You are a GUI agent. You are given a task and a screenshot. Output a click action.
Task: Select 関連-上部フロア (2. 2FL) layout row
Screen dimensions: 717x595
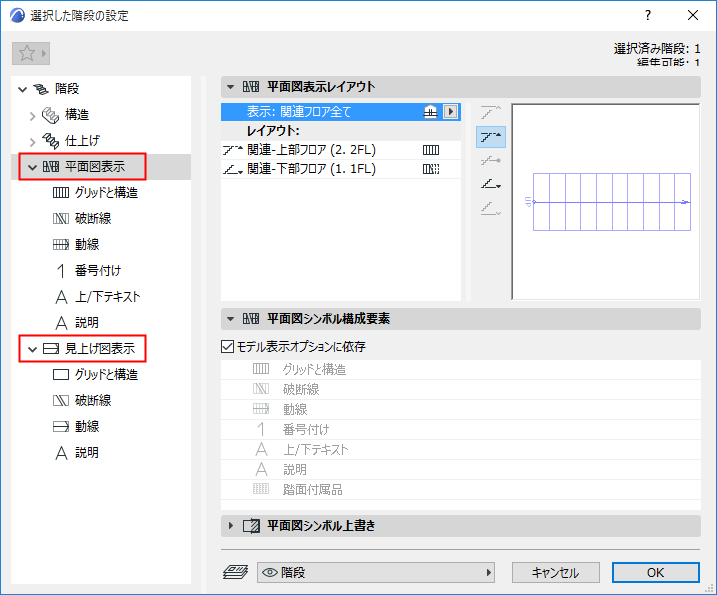[x=341, y=150]
